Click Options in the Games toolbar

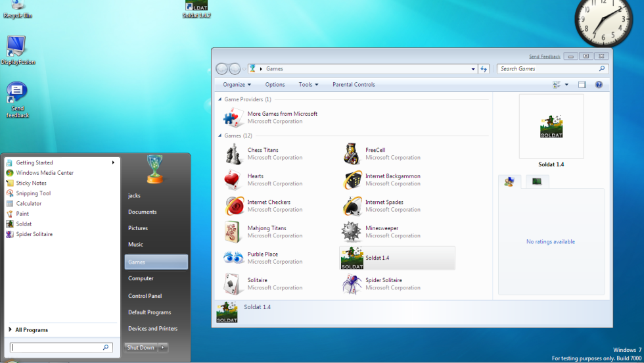[275, 85]
